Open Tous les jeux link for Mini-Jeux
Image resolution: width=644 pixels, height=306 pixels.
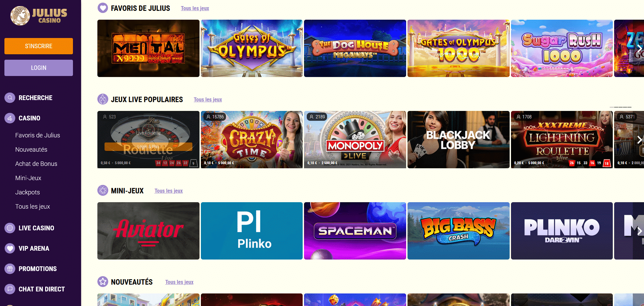pos(169,191)
